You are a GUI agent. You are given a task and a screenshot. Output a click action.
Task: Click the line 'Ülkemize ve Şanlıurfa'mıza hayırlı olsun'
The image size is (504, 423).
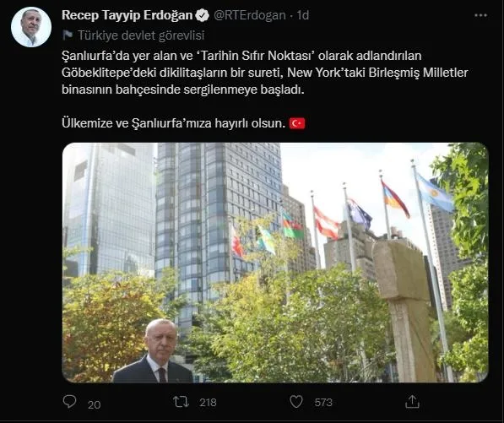(173, 123)
